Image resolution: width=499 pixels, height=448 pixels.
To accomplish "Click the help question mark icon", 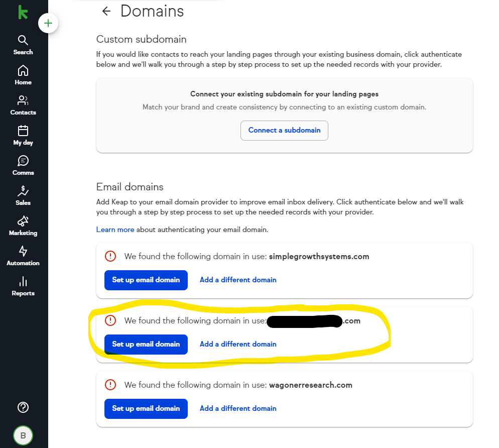I will pos(23,407).
